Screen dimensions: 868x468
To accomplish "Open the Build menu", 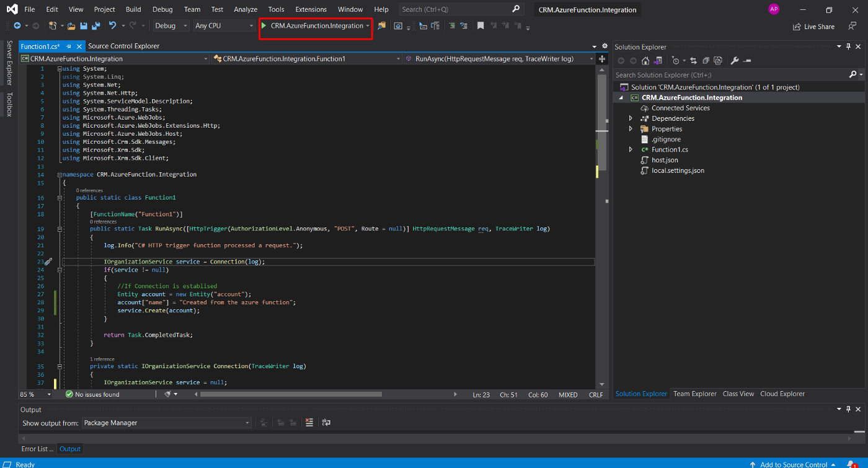I will 133,9.
